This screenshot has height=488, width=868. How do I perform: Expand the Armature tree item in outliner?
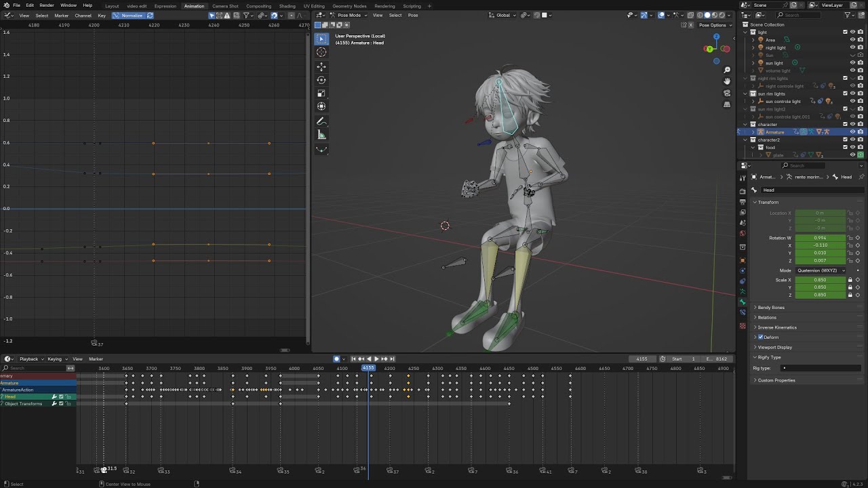[x=753, y=132]
